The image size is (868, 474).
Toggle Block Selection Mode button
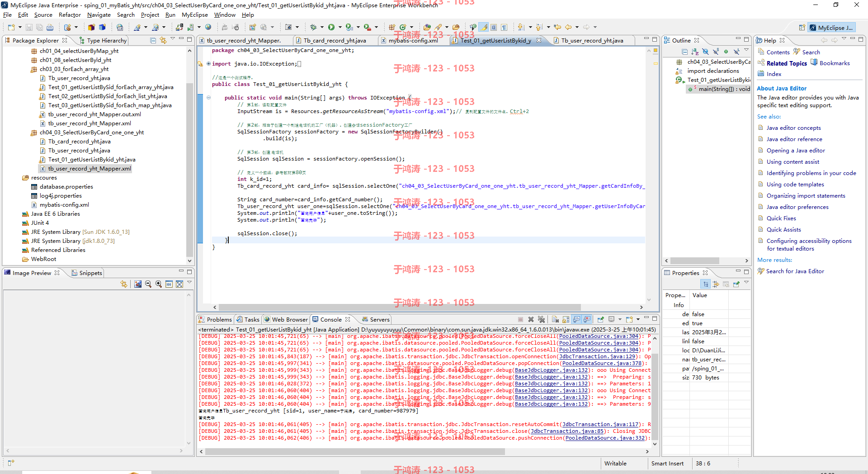click(x=494, y=27)
